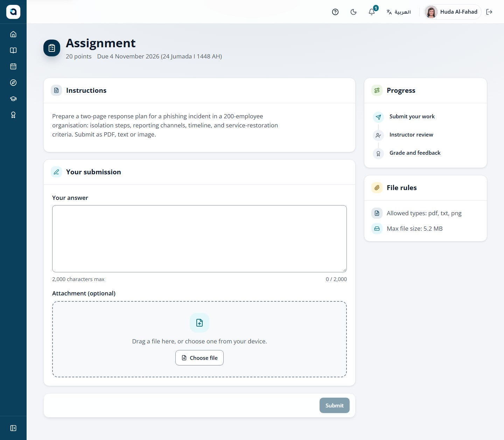Click the '20 points' label
Screen dimensions: 504x440
pos(79,56)
